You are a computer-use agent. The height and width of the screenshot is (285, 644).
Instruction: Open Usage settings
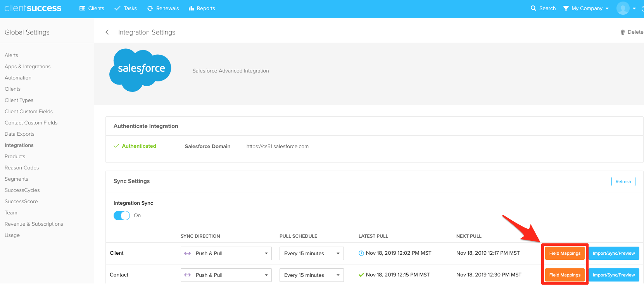(12, 235)
